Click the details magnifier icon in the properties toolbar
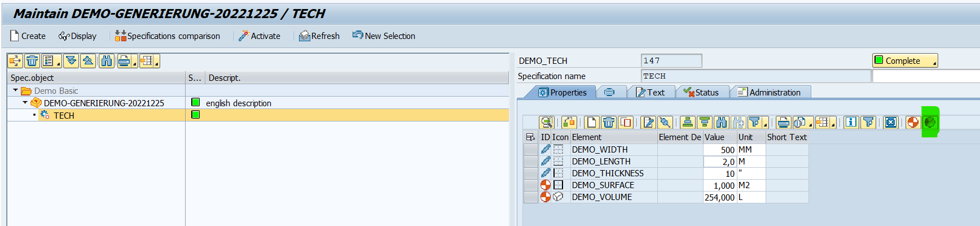The image size is (980, 226). (546, 122)
